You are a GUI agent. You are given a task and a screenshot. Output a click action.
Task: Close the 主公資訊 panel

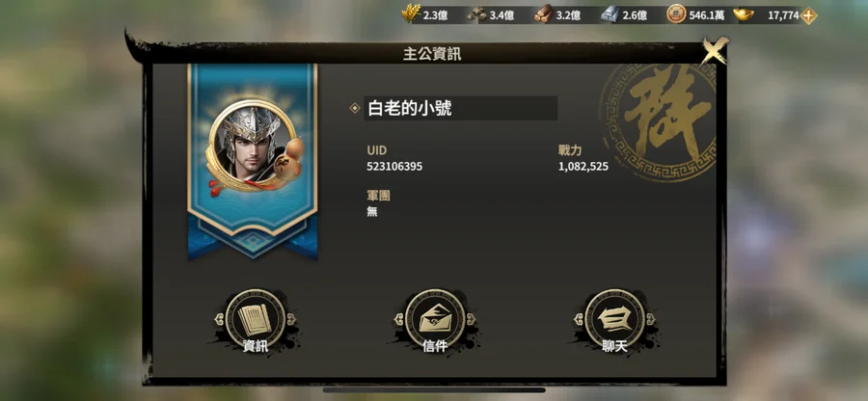[x=714, y=51]
